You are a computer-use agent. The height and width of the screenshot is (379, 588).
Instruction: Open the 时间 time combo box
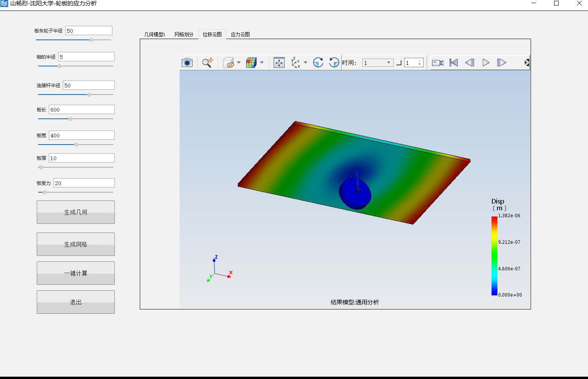pos(378,63)
